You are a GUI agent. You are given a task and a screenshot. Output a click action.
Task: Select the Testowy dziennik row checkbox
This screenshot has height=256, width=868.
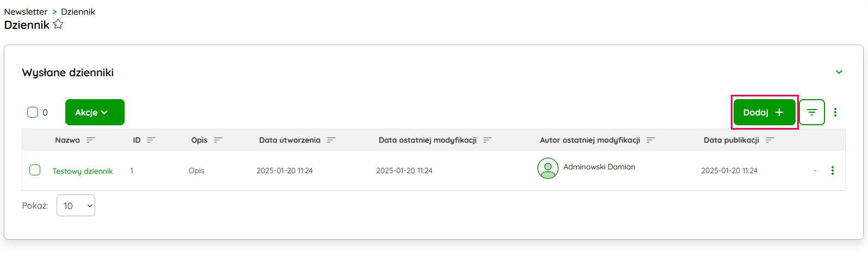coord(35,170)
